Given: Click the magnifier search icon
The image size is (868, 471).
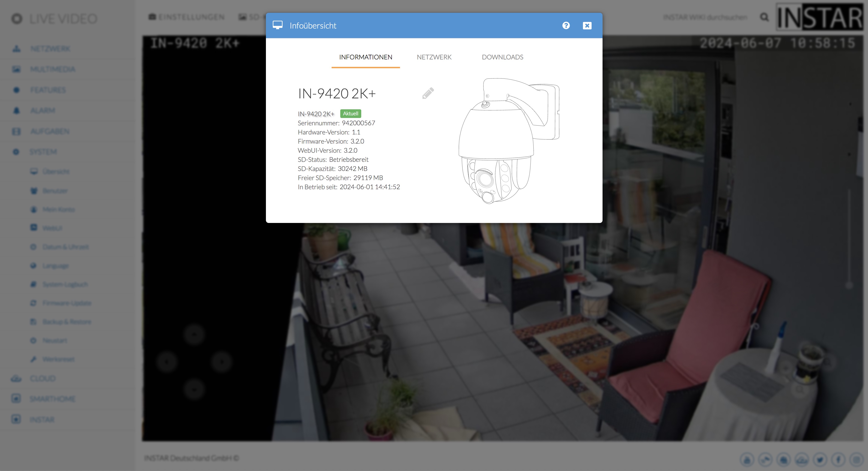Looking at the screenshot, I should [x=764, y=17].
